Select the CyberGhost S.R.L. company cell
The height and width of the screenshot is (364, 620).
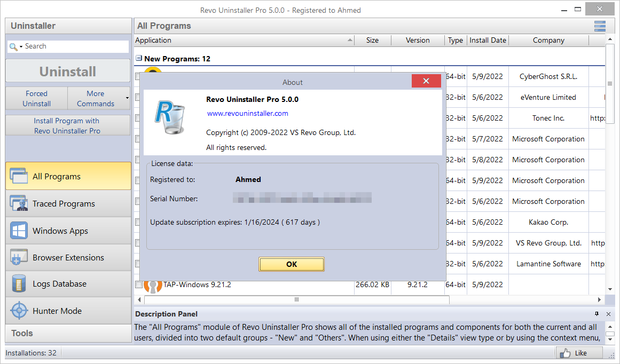(x=548, y=77)
